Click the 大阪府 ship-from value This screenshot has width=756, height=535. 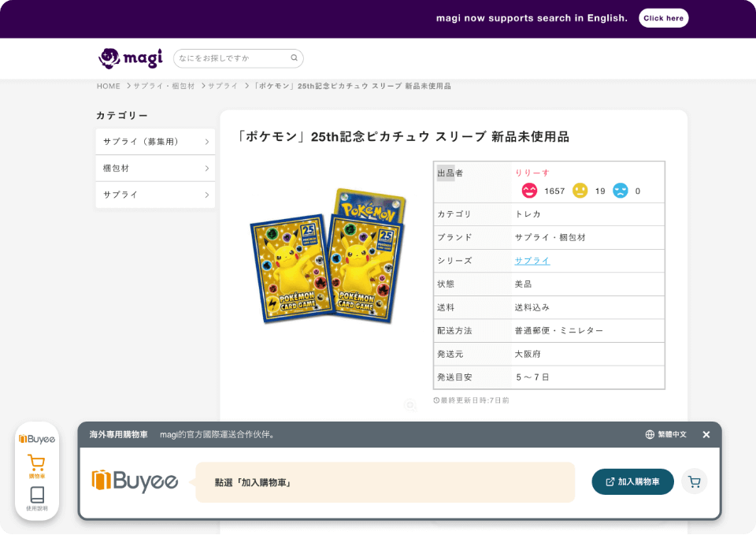tap(528, 354)
